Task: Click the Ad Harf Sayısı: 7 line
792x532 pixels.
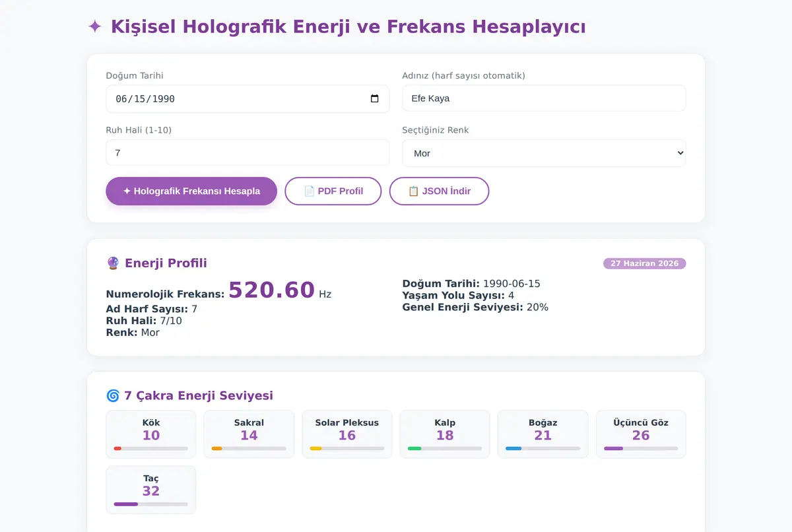Action: click(152, 309)
